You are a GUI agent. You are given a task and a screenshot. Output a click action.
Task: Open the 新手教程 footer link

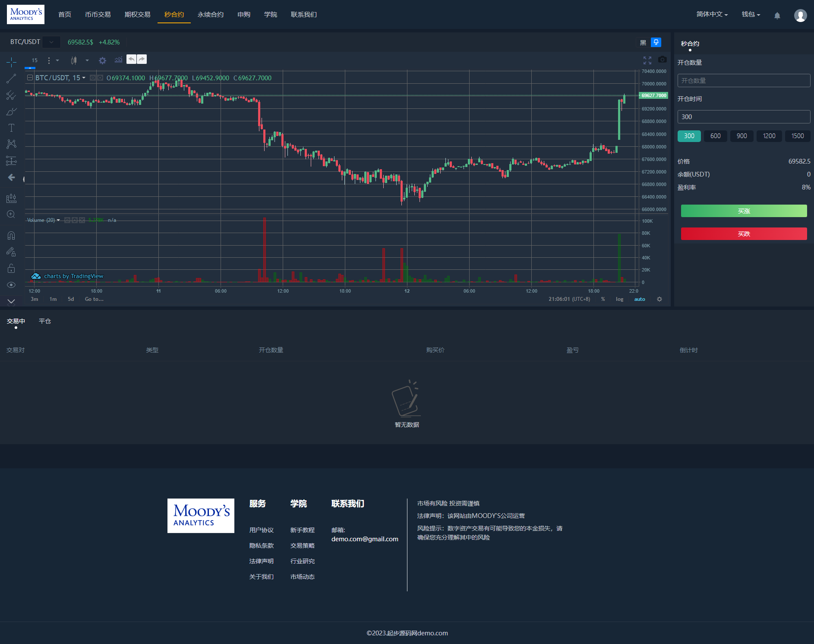303,530
